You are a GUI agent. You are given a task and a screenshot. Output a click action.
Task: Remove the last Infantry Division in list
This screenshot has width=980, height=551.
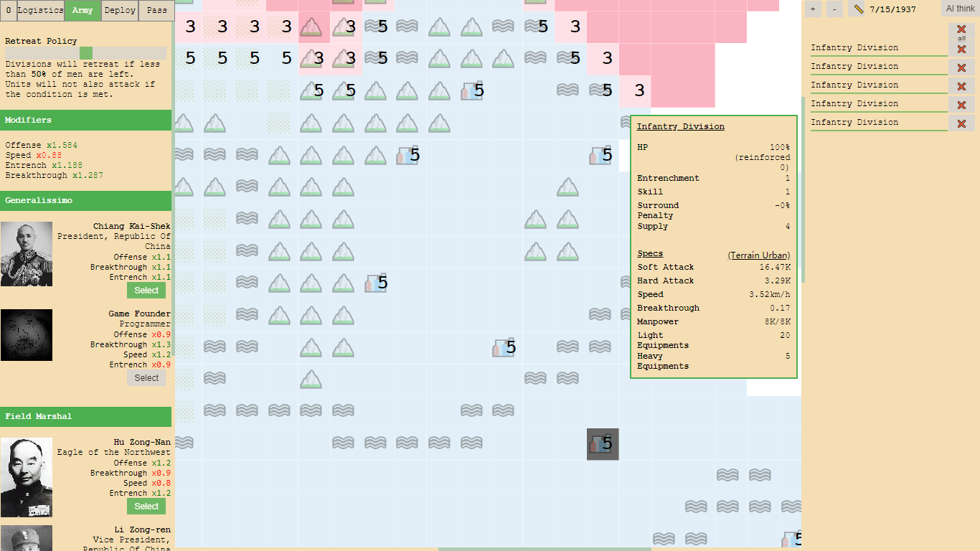(x=961, y=123)
